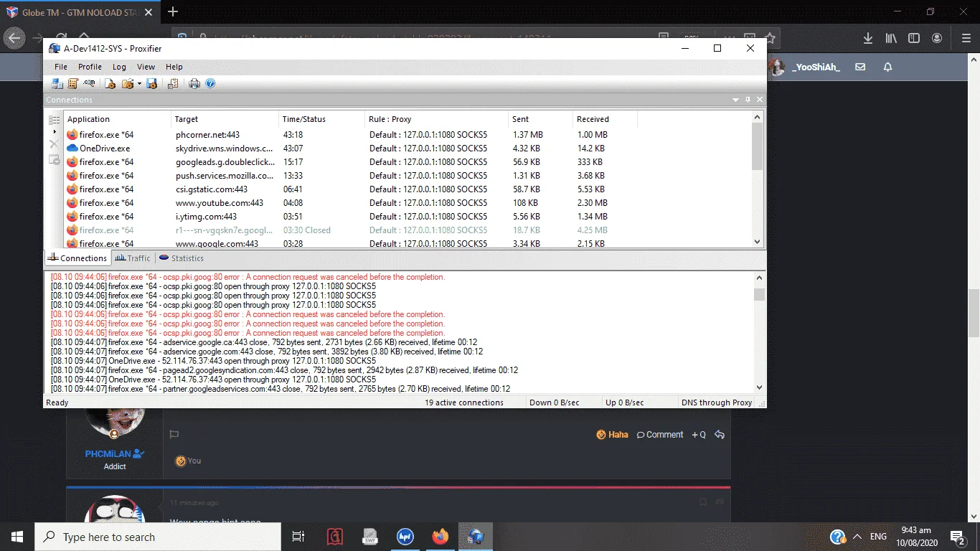Screen dimensions: 980x551
Task: Select the Connections tab
Action: 77,258
